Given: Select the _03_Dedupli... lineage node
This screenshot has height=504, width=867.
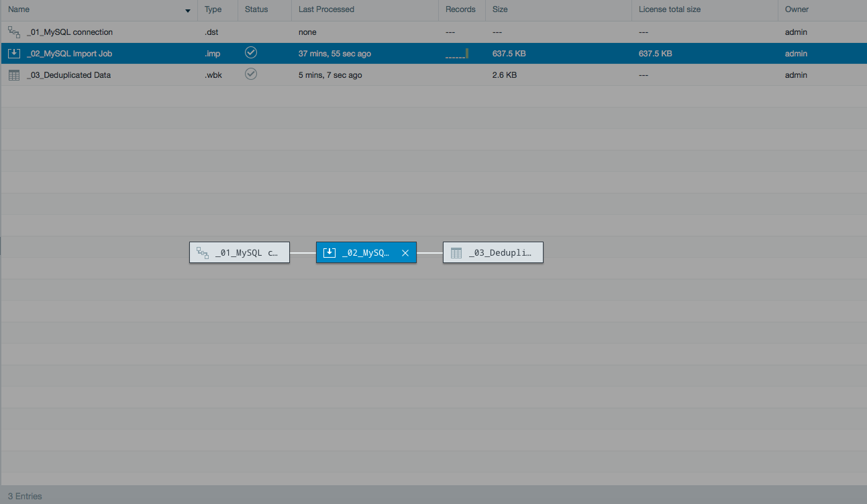Looking at the screenshot, I should click(x=493, y=253).
